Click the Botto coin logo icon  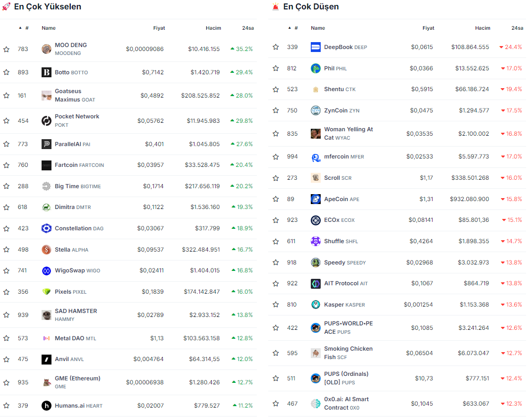(x=47, y=72)
